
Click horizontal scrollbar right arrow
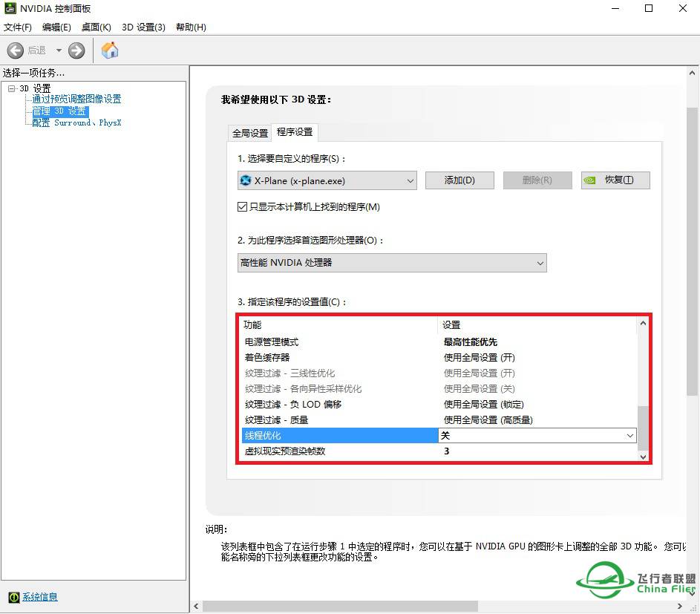point(680,607)
